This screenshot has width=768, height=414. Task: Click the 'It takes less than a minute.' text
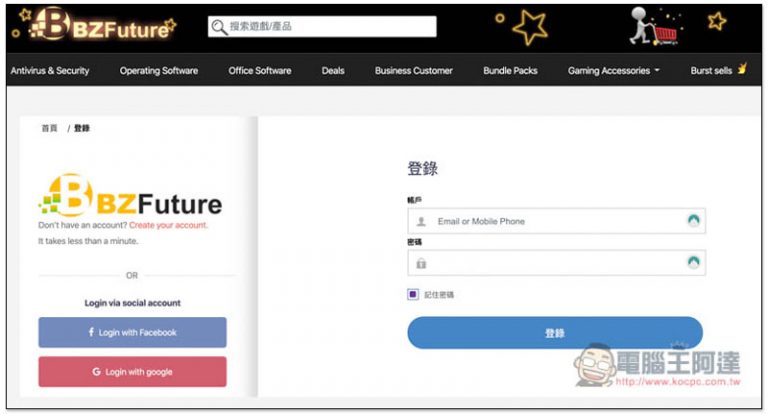(88, 241)
